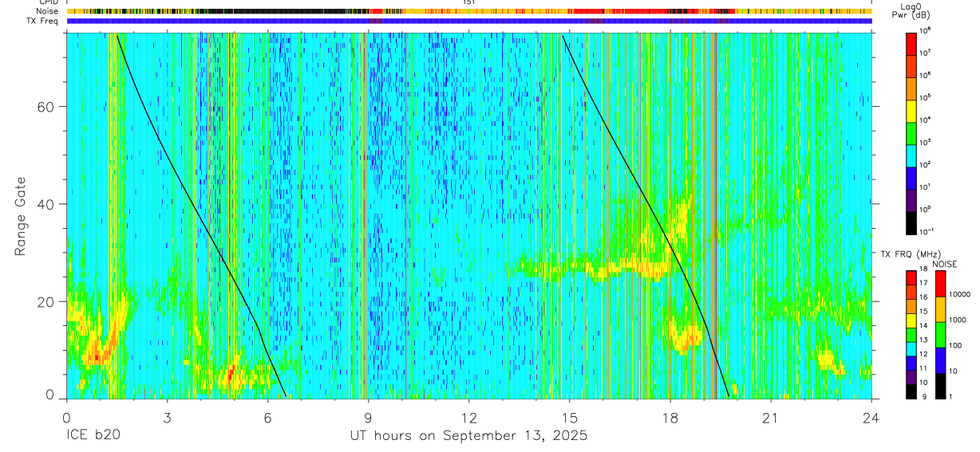This screenshot has width=980, height=452.
Task: Click the '24' tick on the UT hours axis
Action: click(871, 417)
